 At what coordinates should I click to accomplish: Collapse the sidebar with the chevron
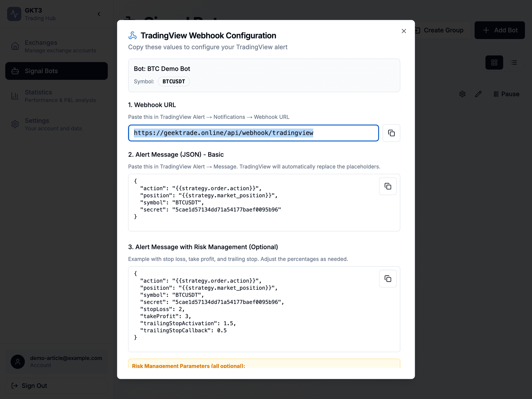pyautogui.click(x=99, y=14)
